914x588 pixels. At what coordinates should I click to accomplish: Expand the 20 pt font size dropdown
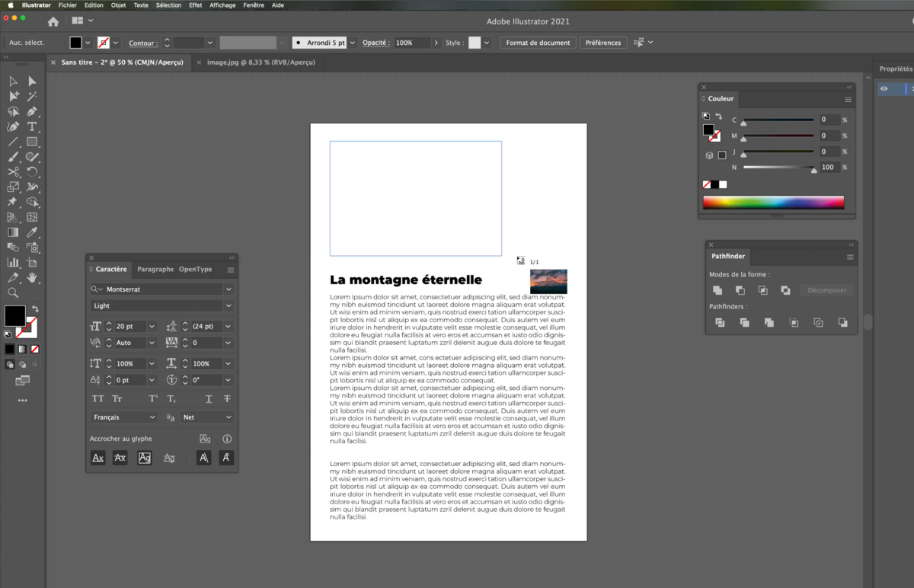pos(152,327)
